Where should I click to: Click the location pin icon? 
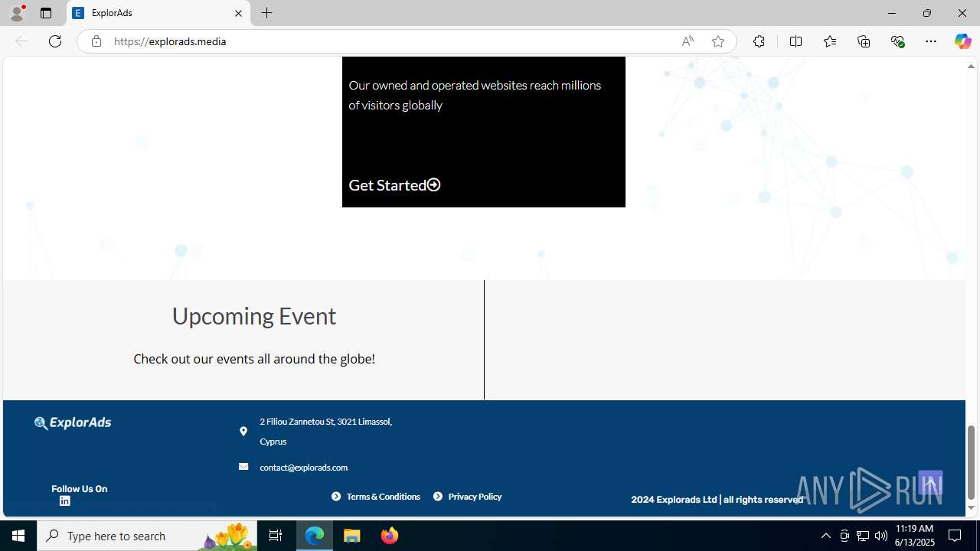(243, 432)
